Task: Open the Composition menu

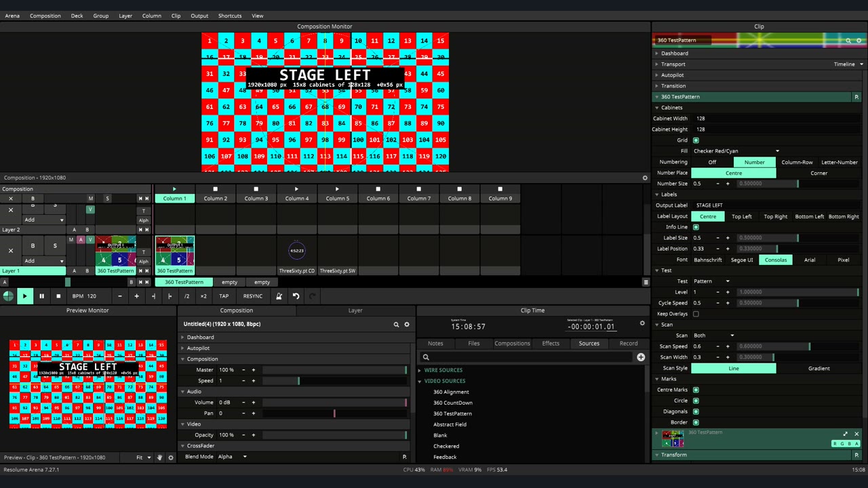Action: click(x=45, y=16)
